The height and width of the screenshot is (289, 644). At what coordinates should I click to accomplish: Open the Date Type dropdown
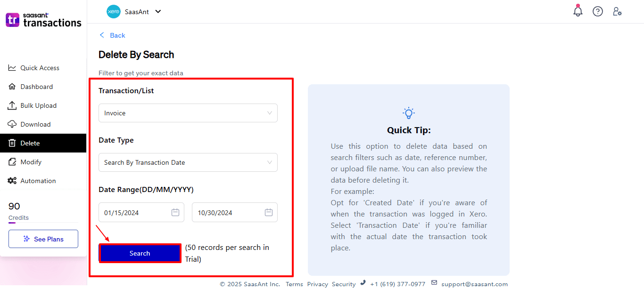point(188,162)
